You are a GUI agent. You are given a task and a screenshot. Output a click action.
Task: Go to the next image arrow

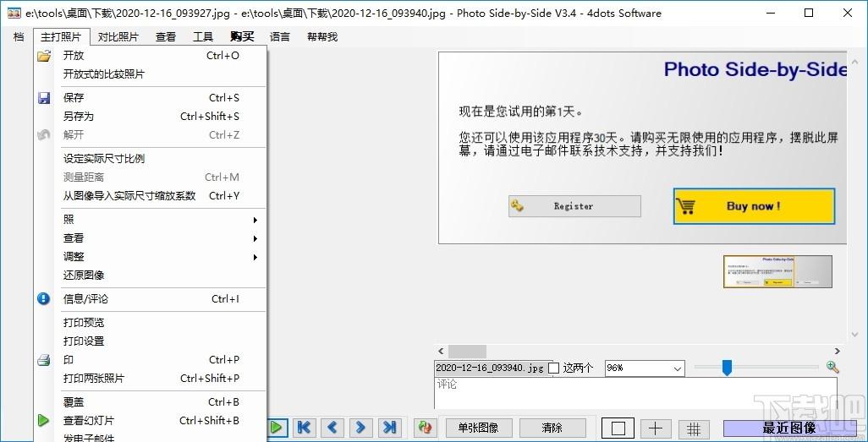click(360, 428)
